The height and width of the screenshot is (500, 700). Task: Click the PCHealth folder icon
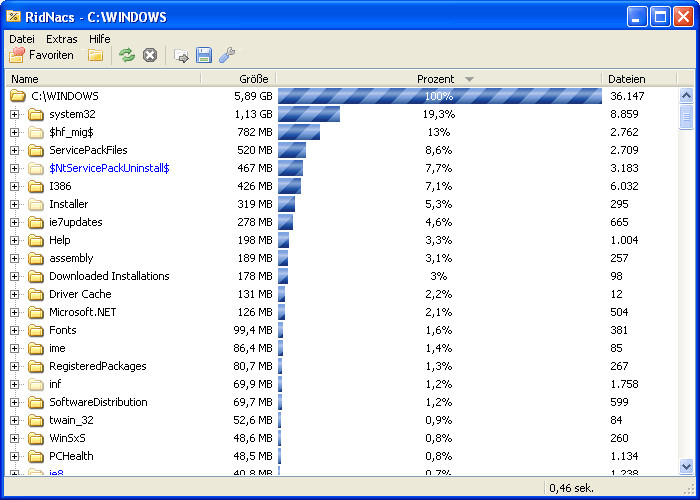36,456
